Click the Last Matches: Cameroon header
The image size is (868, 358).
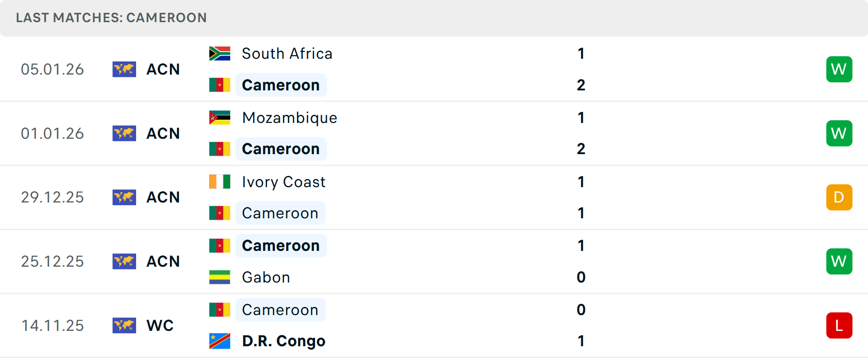pos(111,18)
